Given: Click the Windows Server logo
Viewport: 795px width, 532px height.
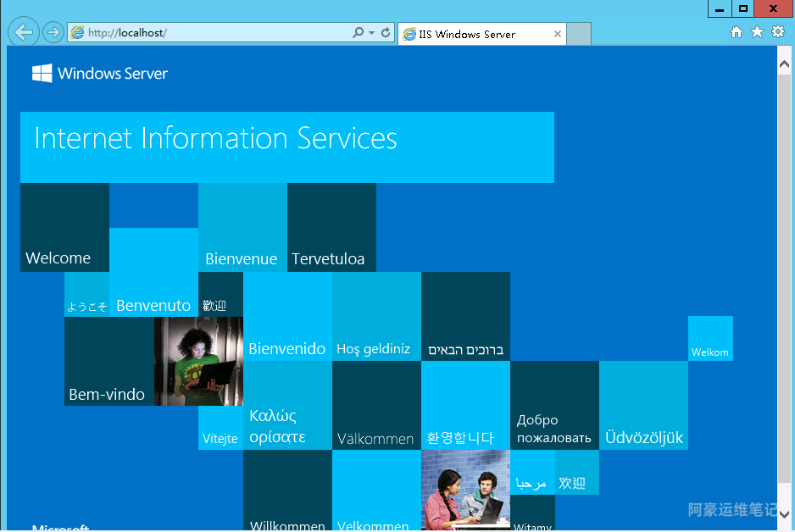Looking at the screenshot, I should point(100,74).
